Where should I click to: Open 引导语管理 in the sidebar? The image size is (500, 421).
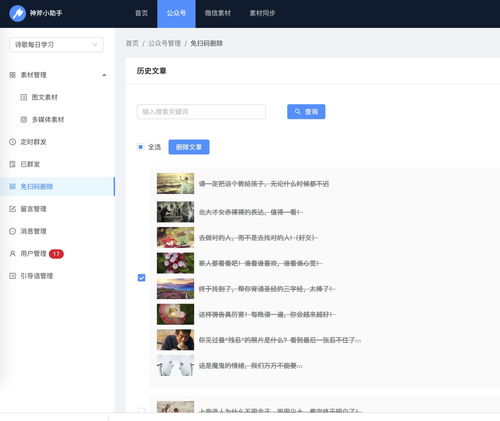pos(37,276)
